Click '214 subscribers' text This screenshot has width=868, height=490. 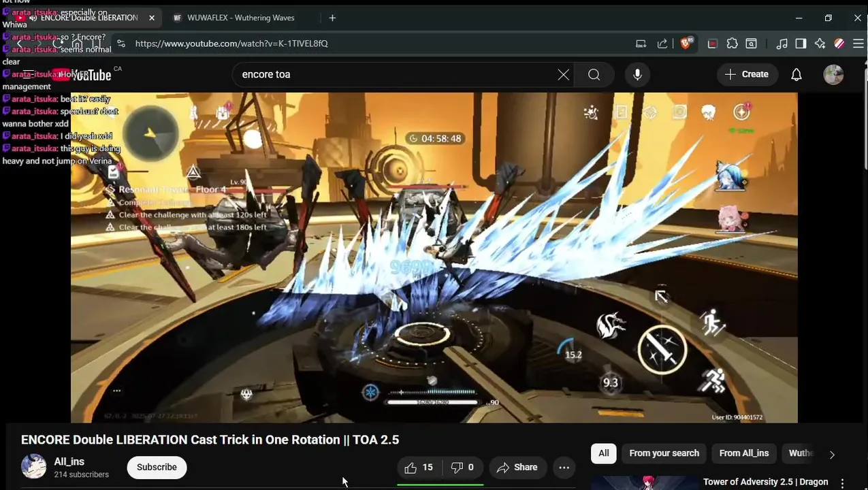click(81, 474)
